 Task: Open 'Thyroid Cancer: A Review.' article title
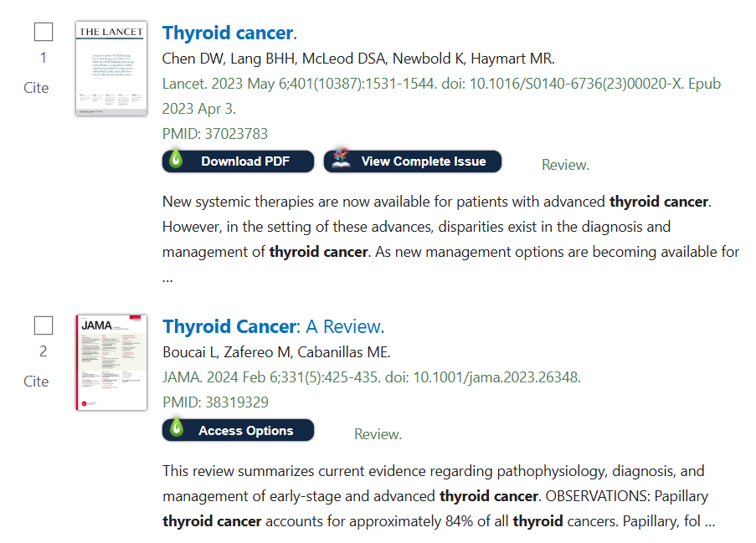tap(274, 326)
